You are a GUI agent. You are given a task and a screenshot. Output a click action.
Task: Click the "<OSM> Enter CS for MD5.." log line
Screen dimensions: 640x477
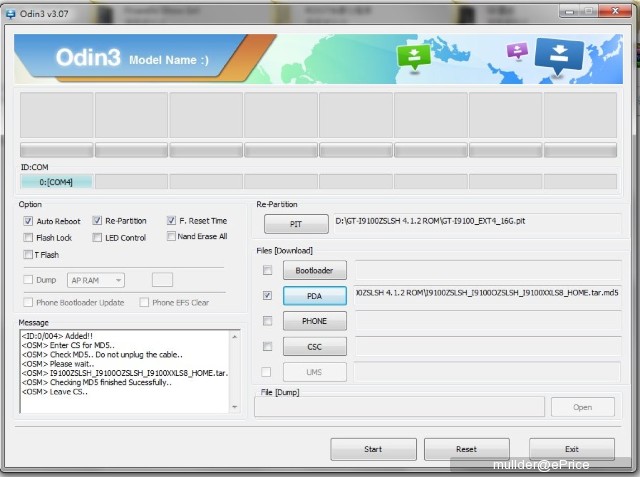68,345
